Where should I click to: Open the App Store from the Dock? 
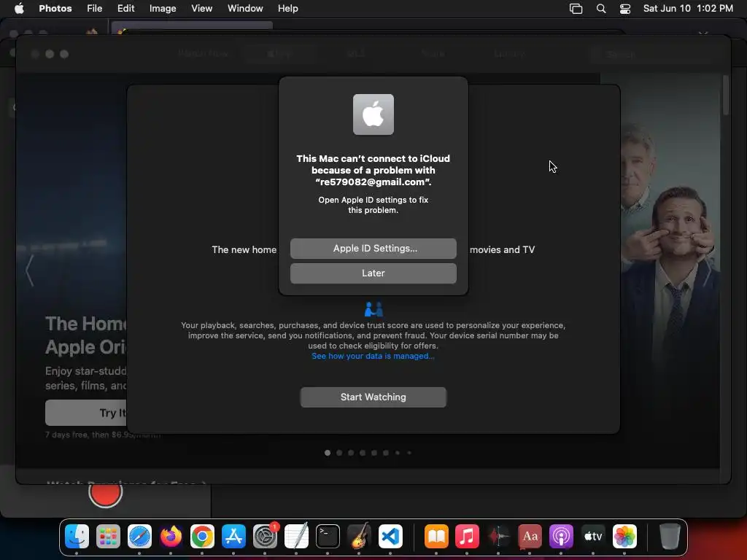click(x=233, y=537)
